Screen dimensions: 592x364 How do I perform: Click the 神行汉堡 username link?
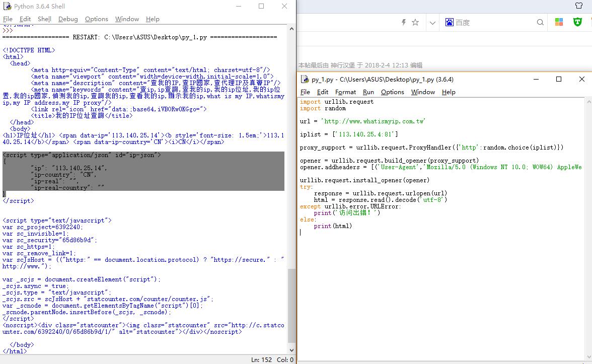[343, 65]
